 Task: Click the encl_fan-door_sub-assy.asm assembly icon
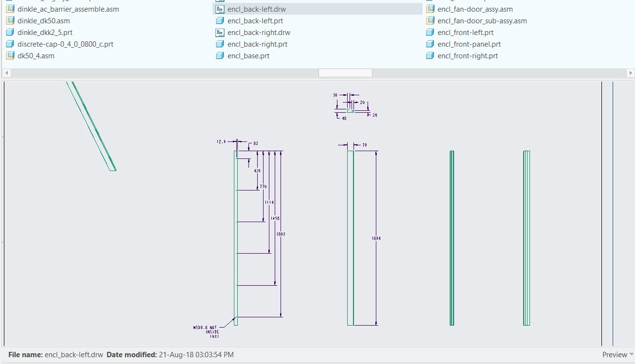pyautogui.click(x=430, y=20)
